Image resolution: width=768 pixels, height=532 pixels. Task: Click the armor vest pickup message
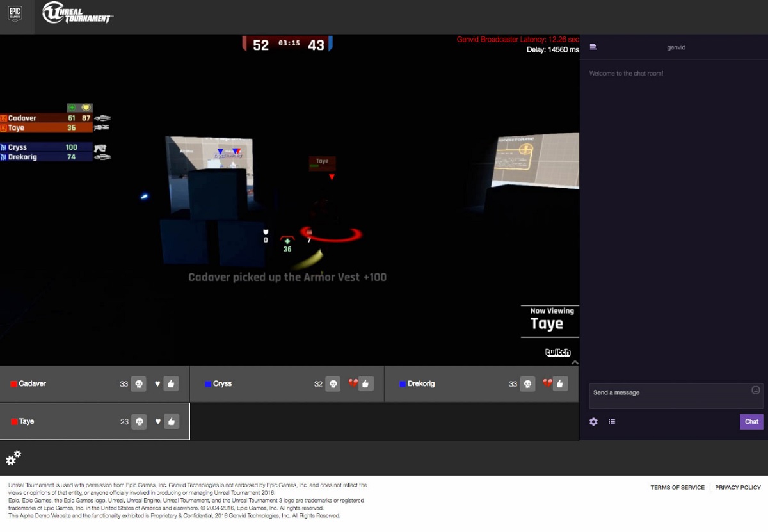point(287,277)
